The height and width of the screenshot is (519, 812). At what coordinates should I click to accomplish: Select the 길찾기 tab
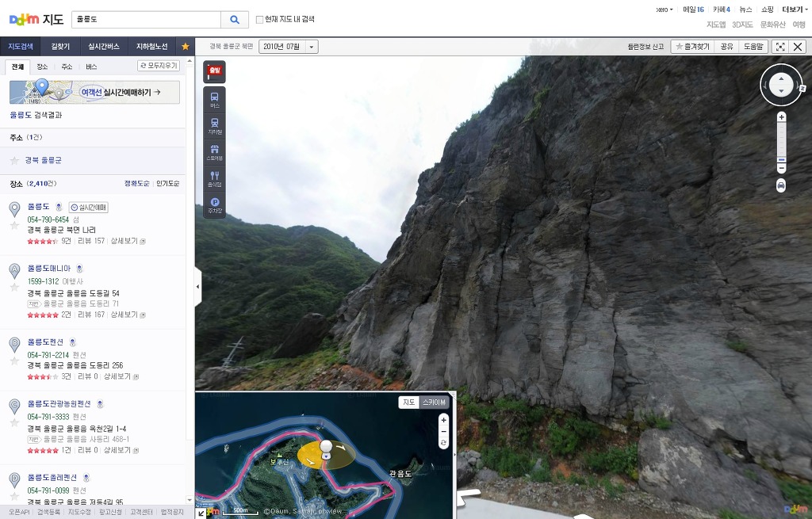pos(60,47)
